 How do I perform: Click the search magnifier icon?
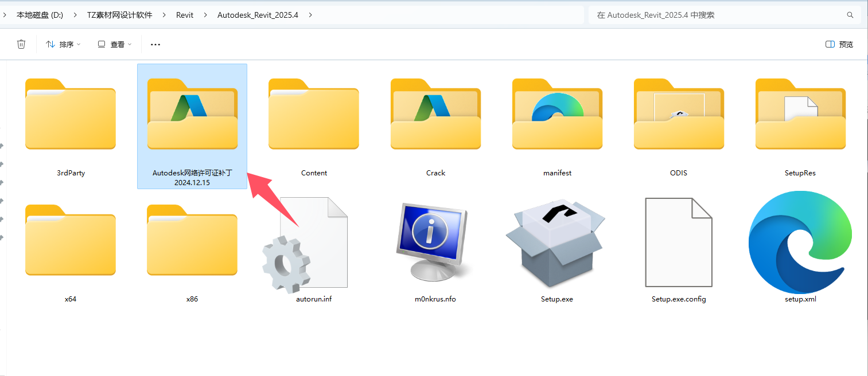850,15
